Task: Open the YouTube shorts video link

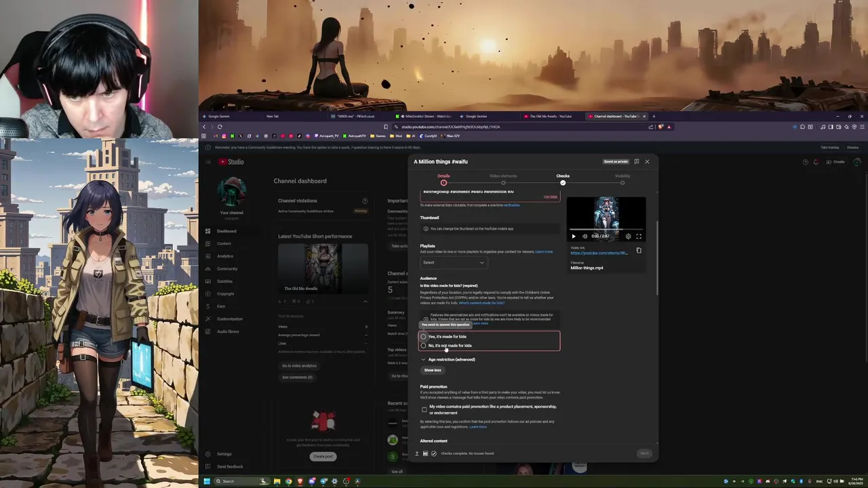Action: coord(599,253)
